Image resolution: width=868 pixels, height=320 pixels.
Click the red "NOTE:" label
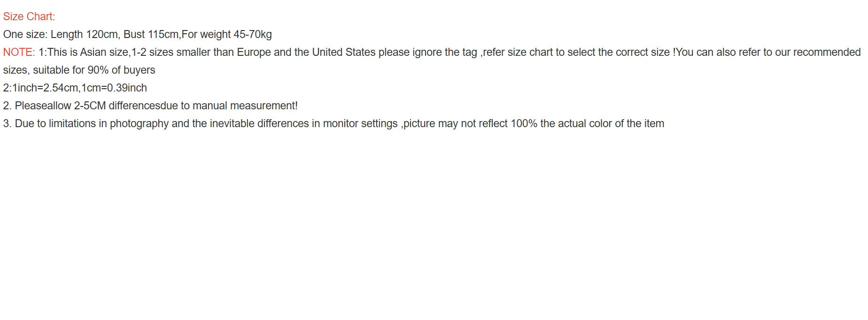(19, 52)
